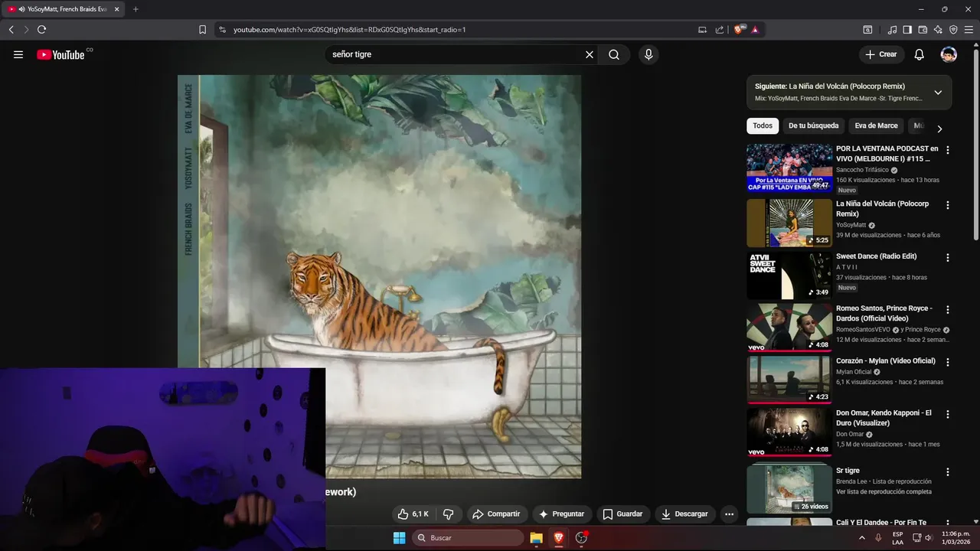The height and width of the screenshot is (551, 980).
Task: Open Brave Shields lion icon
Action: point(739,29)
